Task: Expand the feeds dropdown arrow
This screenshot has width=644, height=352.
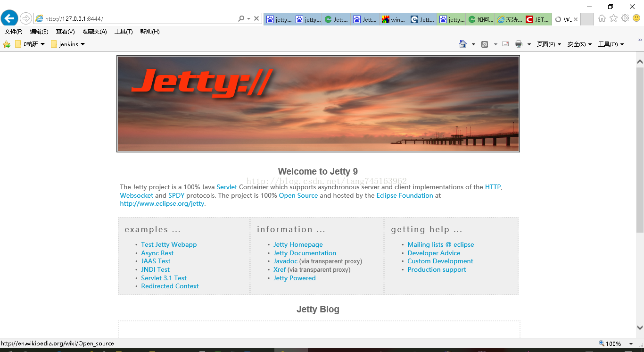Action: 495,44
